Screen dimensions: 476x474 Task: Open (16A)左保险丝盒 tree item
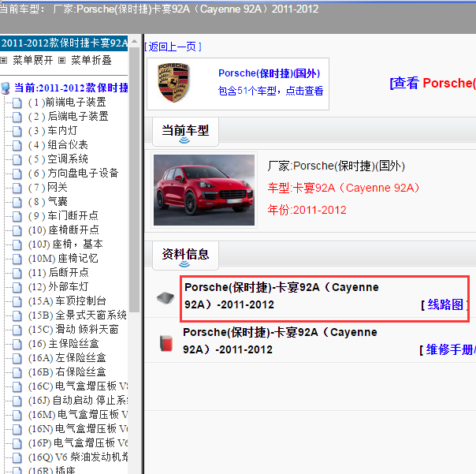[x=67, y=357]
